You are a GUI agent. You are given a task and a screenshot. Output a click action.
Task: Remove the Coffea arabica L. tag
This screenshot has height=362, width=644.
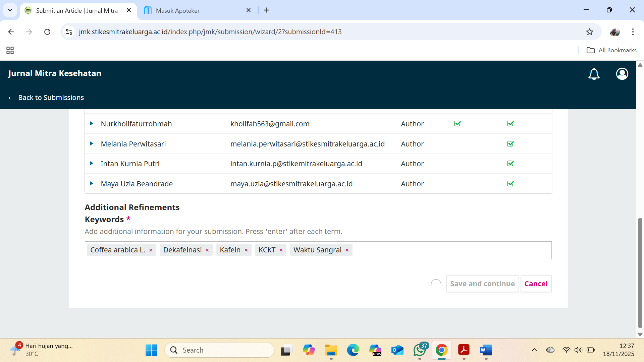[151, 250]
